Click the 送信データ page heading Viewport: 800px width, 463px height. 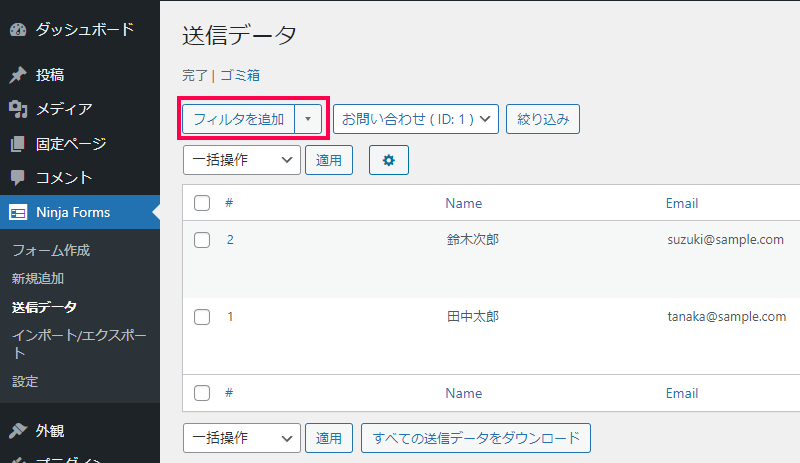click(x=239, y=35)
